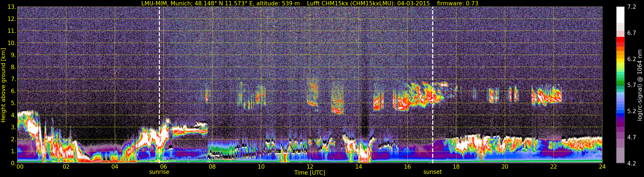Click the time axis tick '12'
The image size is (644, 177).
pos(310,167)
